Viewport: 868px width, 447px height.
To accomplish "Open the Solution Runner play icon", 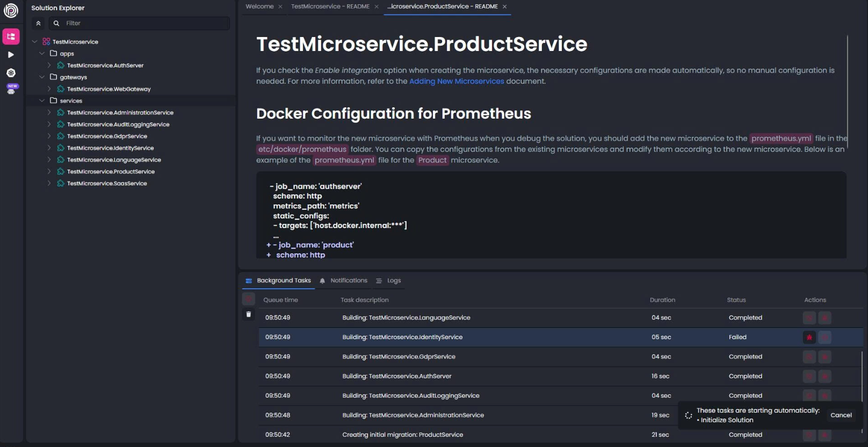I will [x=11, y=55].
